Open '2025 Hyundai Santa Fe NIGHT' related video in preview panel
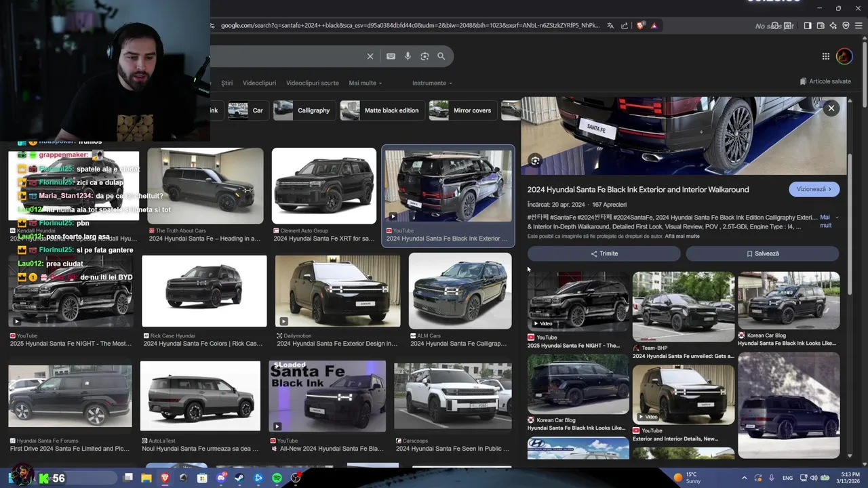This screenshot has width=868, height=488. (x=578, y=302)
